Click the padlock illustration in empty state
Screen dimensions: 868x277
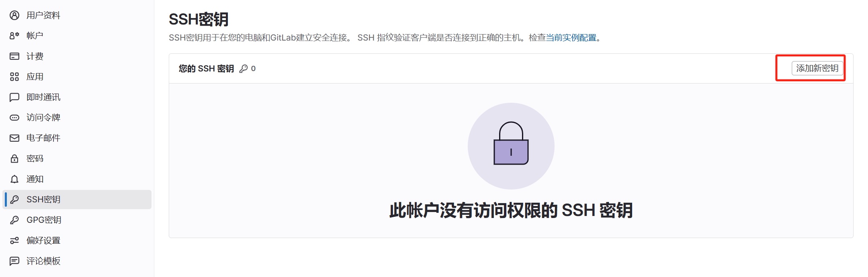coord(511,143)
